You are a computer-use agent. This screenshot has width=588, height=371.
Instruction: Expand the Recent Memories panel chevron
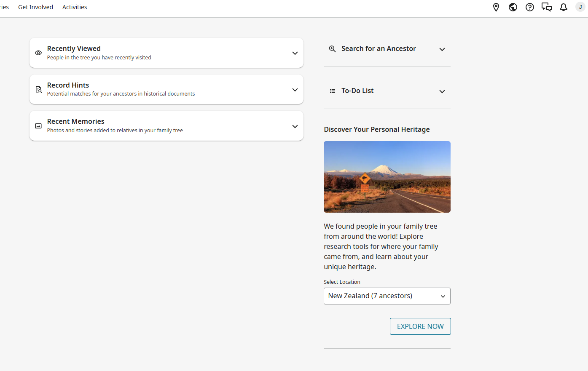(x=295, y=126)
